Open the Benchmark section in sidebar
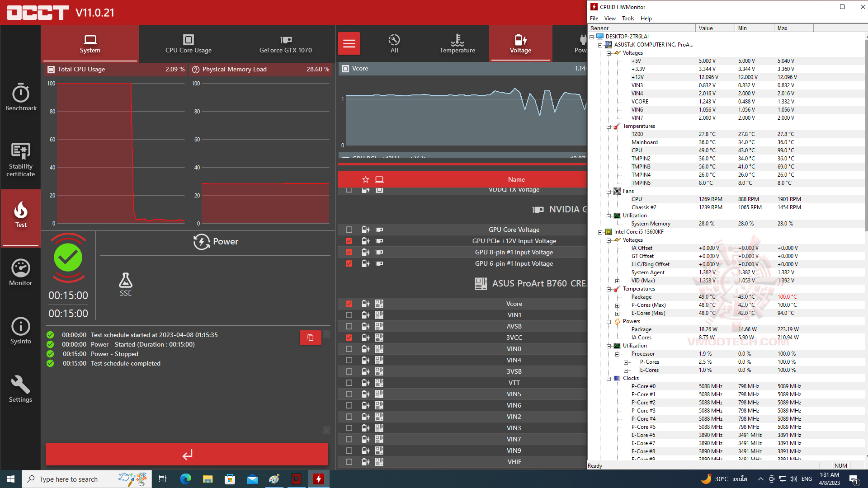Image resolution: width=868 pixels, height=488 pixels. [21, 97]
